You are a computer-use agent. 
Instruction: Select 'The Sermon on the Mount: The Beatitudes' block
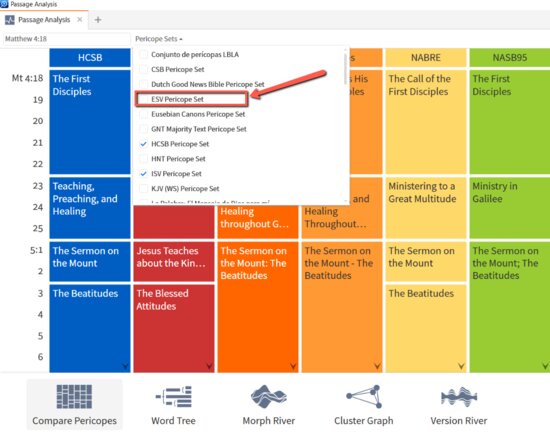pyautogui.click(x=258, y=307)
